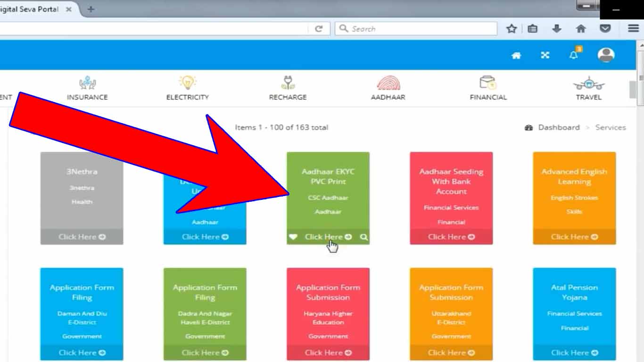Open the Recharge plug icon

tap(288, 82)
